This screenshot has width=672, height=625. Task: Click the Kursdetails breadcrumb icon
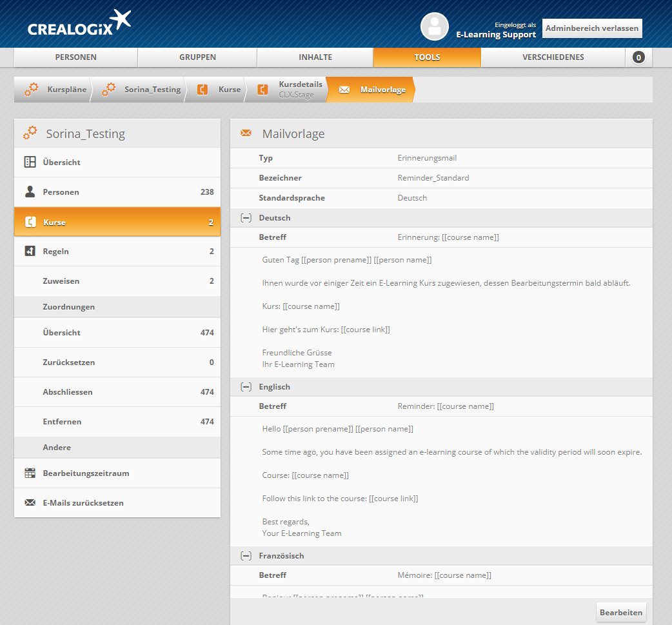coord(262,90)
